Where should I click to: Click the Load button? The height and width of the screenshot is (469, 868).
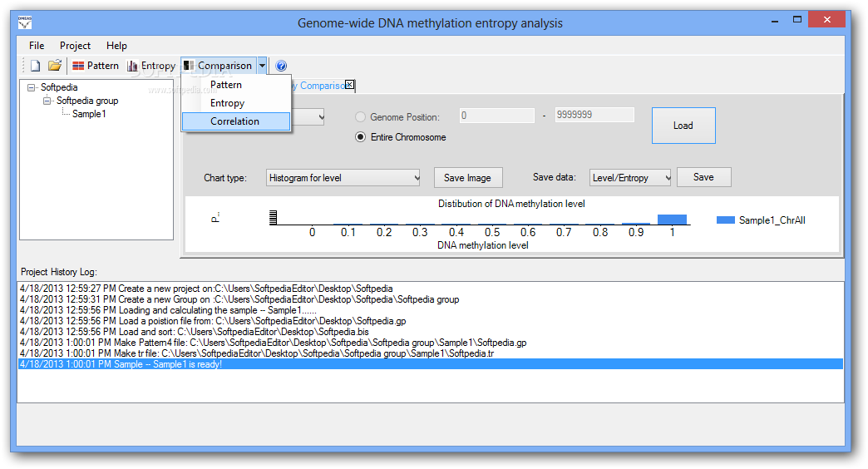coord(683,126)
